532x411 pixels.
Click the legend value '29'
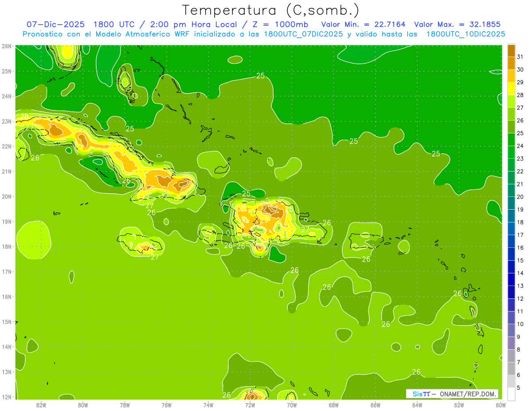click(x=520, y=82)
